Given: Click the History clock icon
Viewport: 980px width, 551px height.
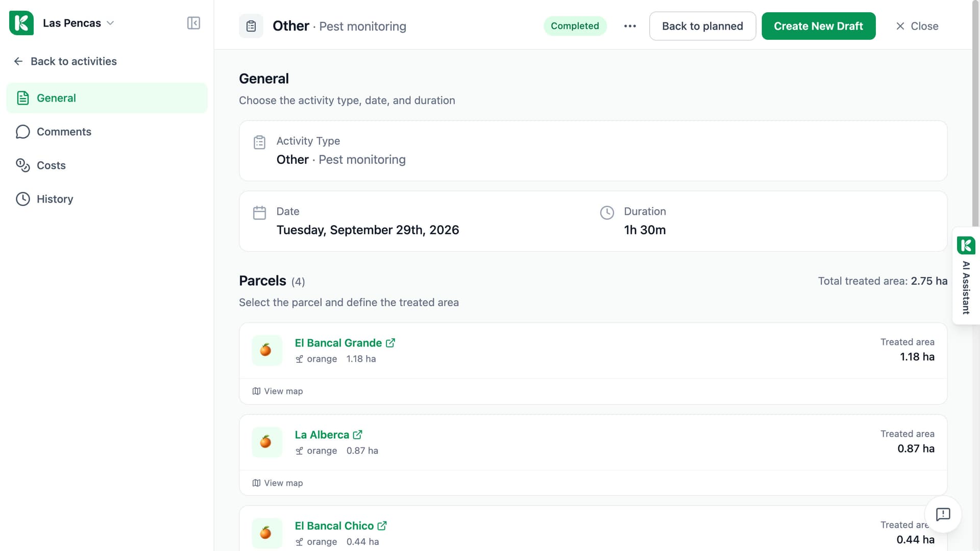Looking at the screenshot, I should point(23,199).
